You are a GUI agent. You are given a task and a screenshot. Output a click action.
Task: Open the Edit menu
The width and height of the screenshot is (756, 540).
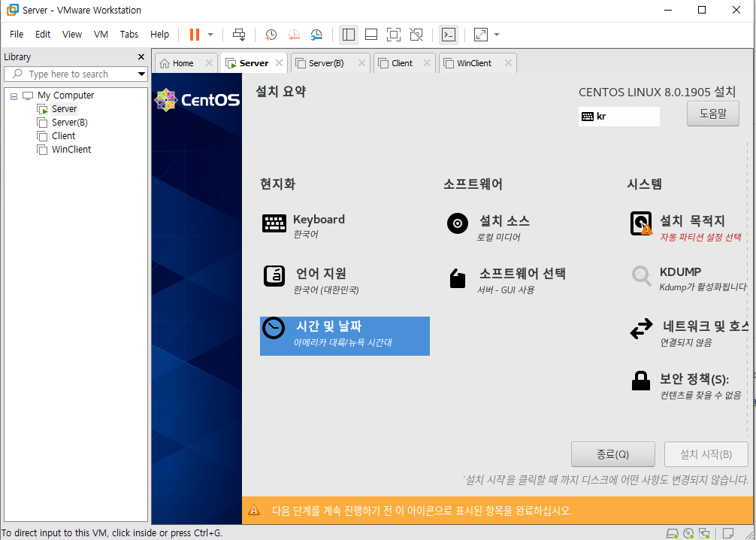[x=42, y=35]
